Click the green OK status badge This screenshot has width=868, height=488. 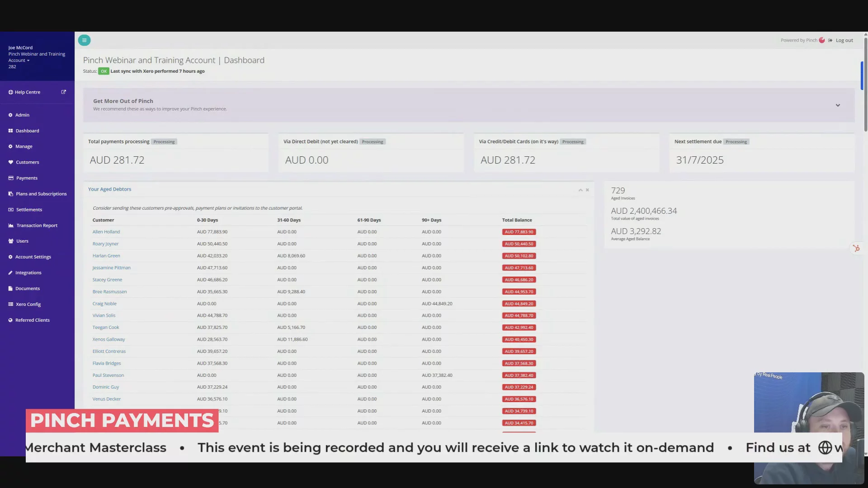[x=104, y=71]
